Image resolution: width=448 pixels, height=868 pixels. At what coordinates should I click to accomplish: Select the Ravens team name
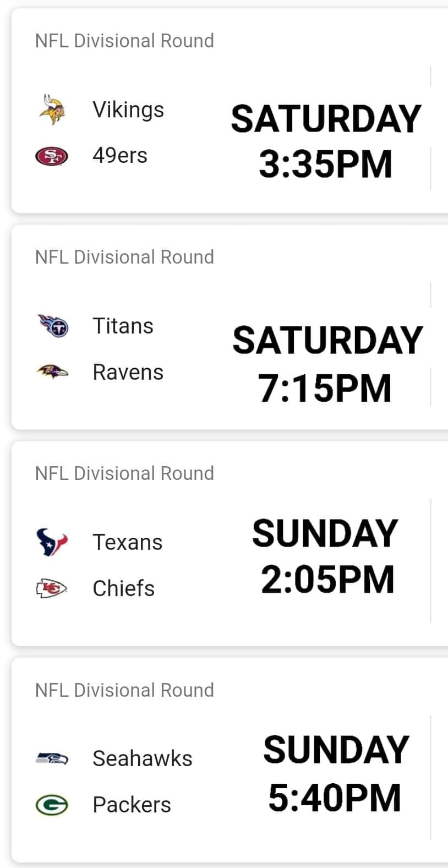128,372
